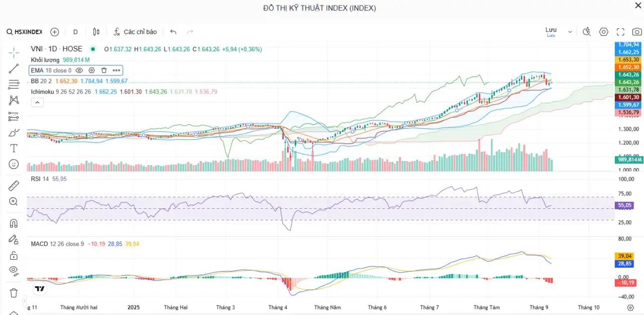
Task: Collapse the indicator legend with the caret
Action: click(x=37, y=102)
